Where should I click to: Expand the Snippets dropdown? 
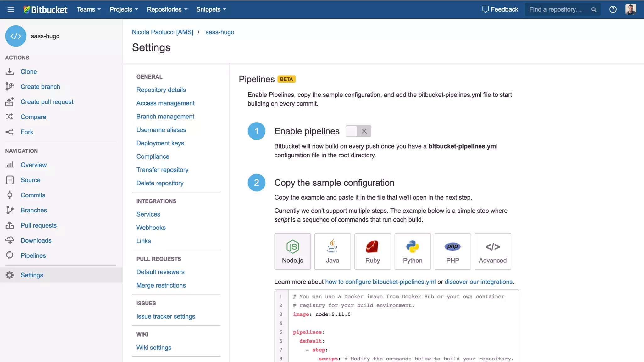[x=211, y=9]
